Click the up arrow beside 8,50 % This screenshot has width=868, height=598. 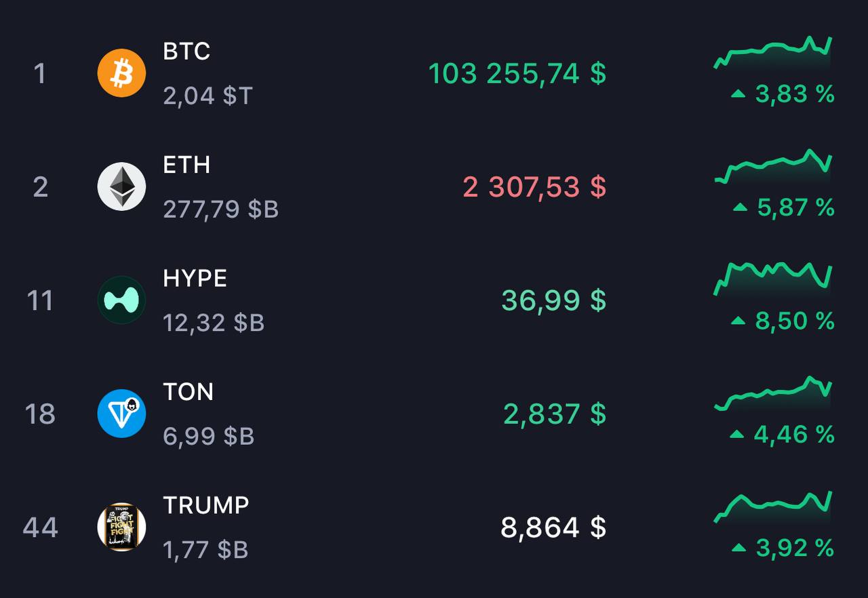coord(738,321)
